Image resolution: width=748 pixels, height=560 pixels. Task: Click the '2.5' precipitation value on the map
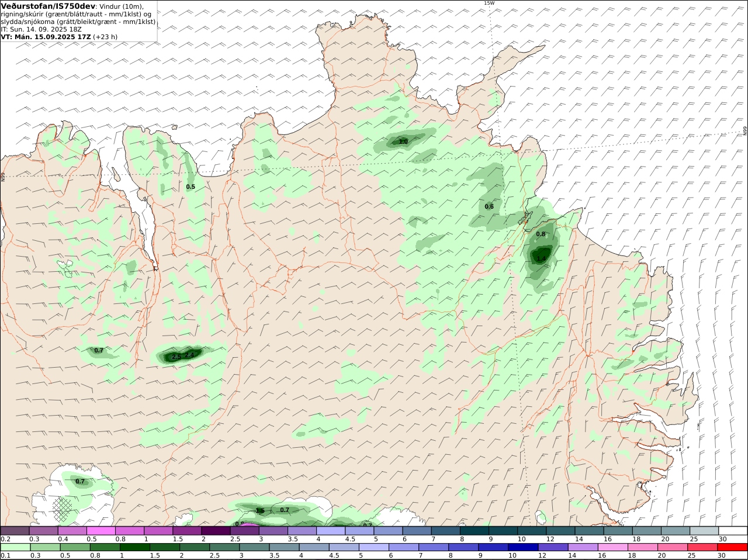tap(176, 357)
